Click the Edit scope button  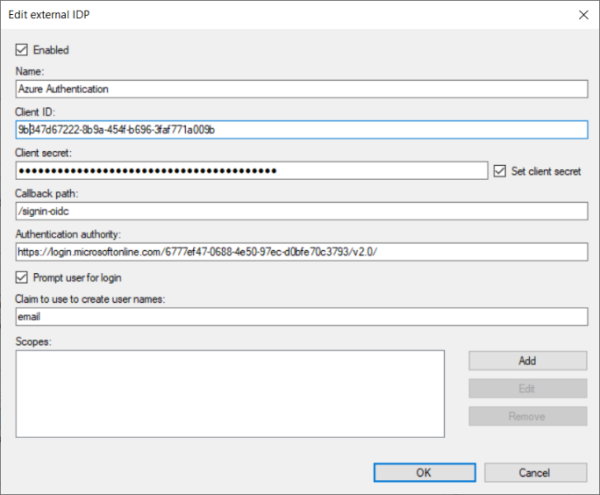pyautogui.click(x=527, y=388)
